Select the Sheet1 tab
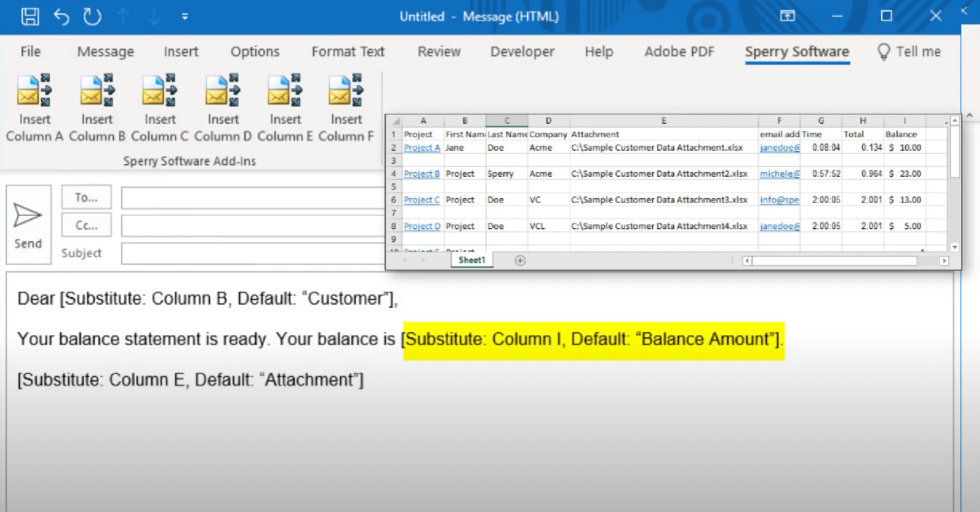This screenshot has height=512, width=980. pyautogui.click(x=471, y=260)
